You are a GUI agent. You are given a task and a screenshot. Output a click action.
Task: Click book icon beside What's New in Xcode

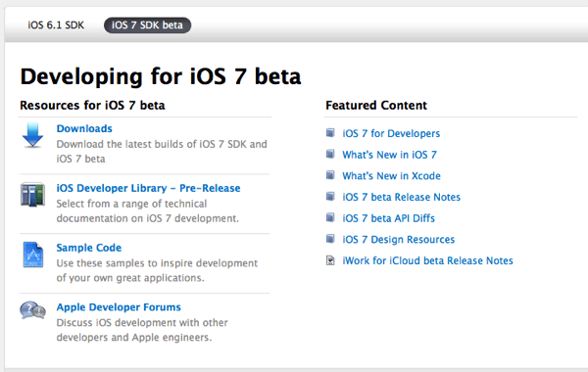click(330, 175)
